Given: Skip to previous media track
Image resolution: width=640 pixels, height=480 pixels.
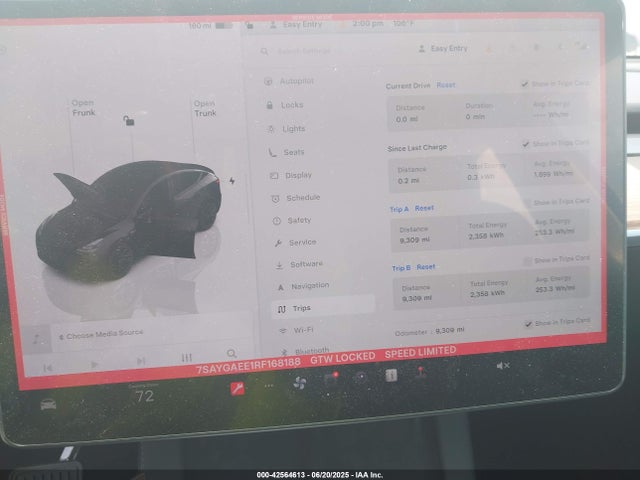Looking at the screenshot, I should pos(48,368).
